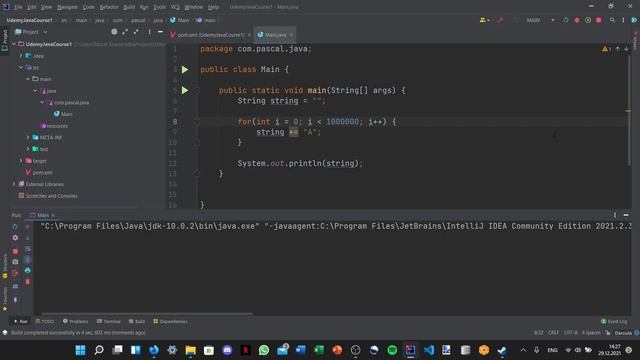The width and height of the screenshot is (640, 360).
Task: Toggle scroll to end in Run console
Action: point(27,259)
